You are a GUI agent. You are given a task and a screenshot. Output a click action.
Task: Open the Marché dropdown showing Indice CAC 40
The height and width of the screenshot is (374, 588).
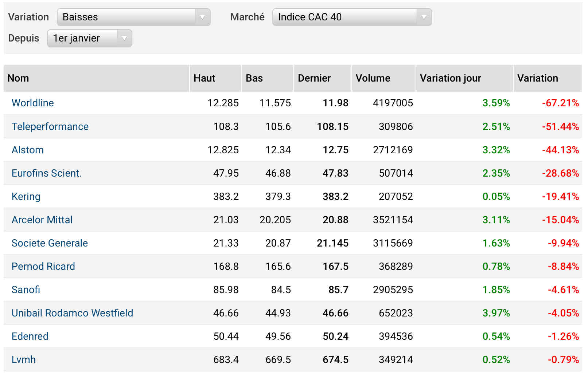point(352,17)
